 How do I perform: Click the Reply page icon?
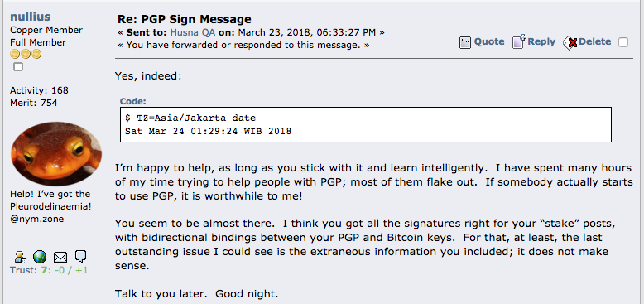click(x=519, y=42)
